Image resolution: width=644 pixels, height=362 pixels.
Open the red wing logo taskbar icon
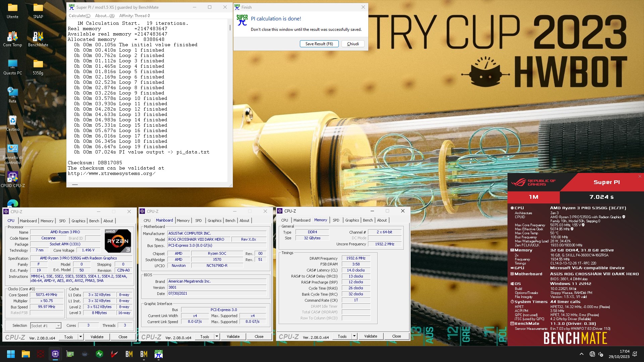114,354
